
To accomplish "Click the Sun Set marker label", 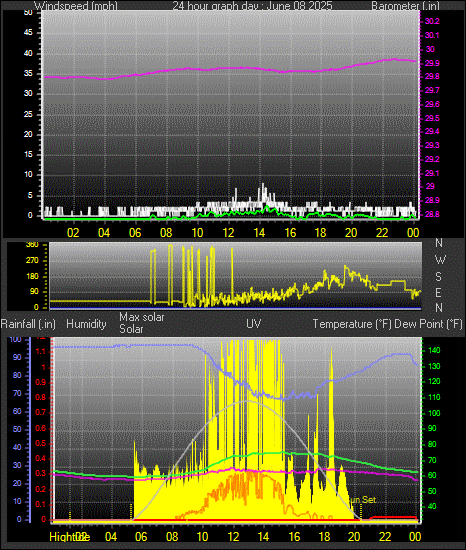I will pyautogui.click(x=363, y=499).
